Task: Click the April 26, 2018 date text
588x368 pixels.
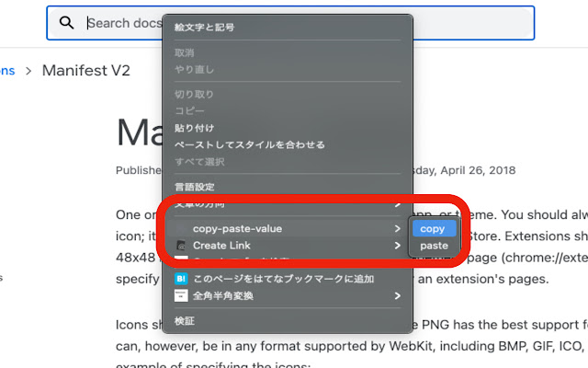Action: (x=478, y=170)
